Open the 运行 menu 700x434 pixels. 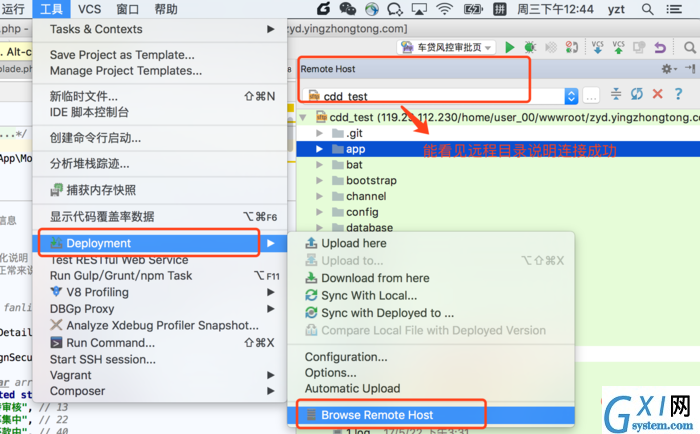click(x=13, y=9)
